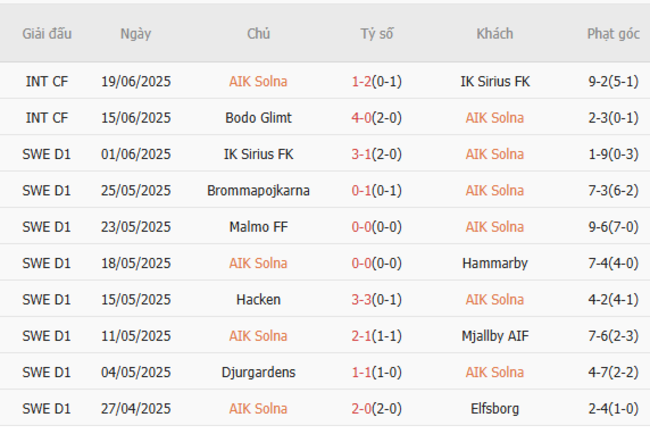This screenshot has width=650, height=434.
Task: Click the Ngày column header
Action: 135,34
